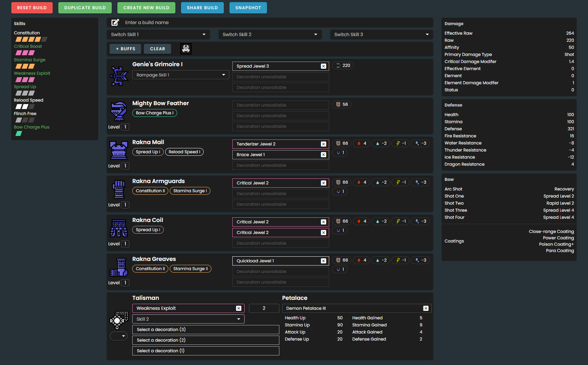Click the Rakna Coil waist icon
Viewport: 588px width, 365px height.
pyautogui.click(x=119, y=228)
